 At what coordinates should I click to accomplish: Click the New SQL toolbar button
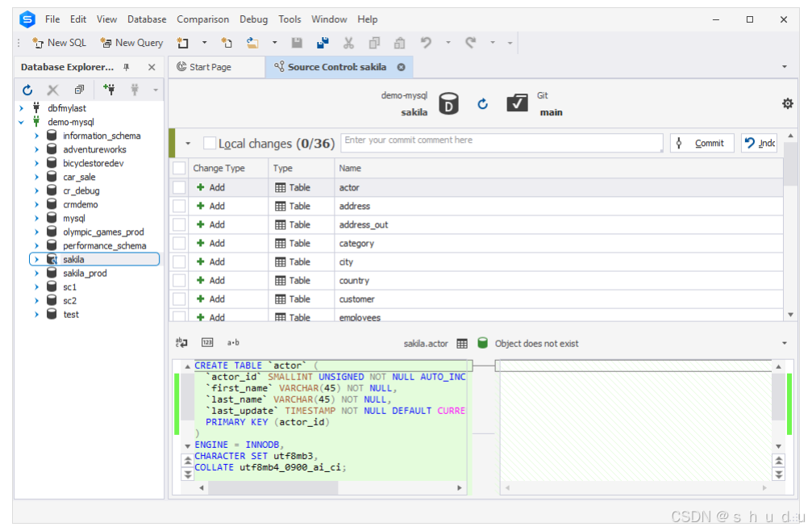(59, 43)
